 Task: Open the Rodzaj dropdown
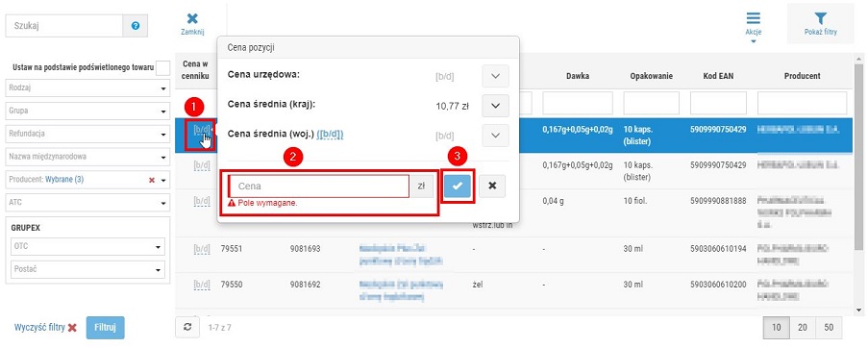coord(87,88)
